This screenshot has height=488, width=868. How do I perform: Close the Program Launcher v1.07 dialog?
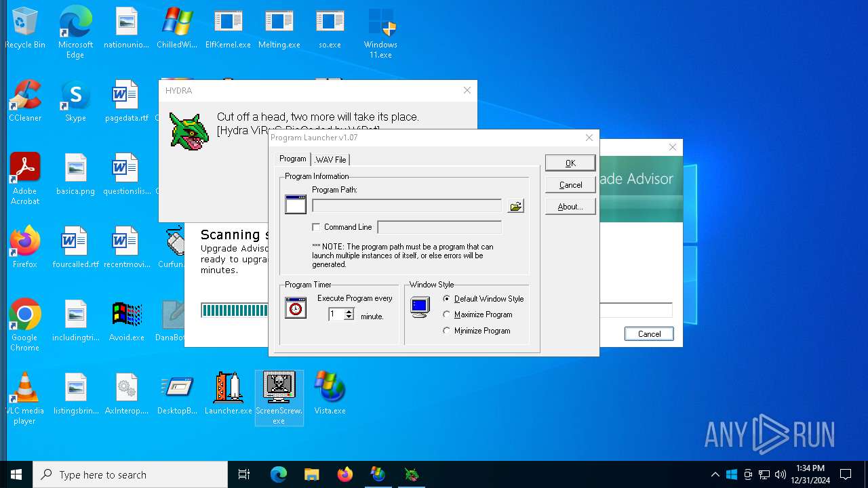pos(589,138)
